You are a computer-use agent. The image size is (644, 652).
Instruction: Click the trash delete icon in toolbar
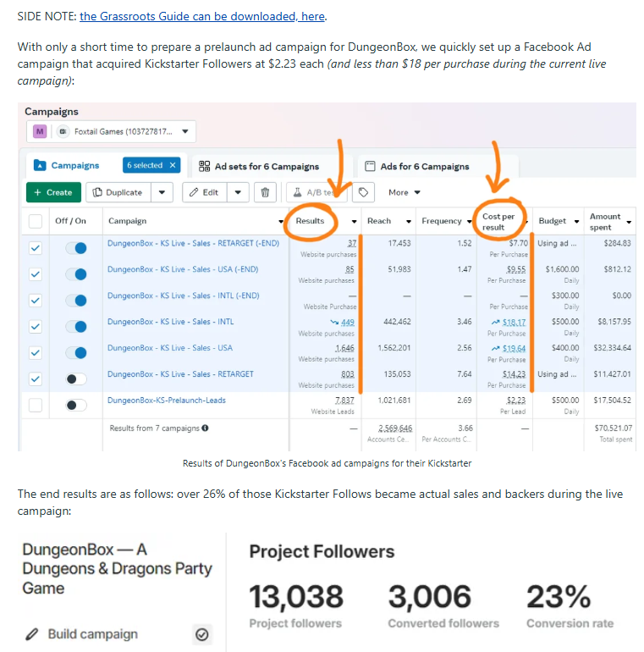[265, 192]
